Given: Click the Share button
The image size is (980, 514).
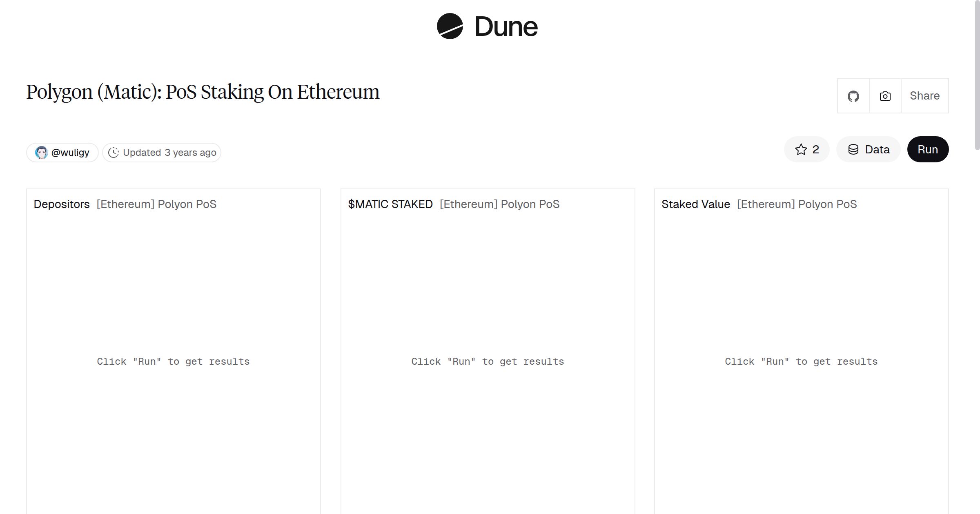Looking at the screenshot, I should pos(925,95).
